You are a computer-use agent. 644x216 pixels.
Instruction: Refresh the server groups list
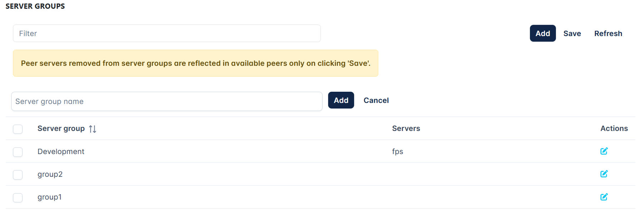608,33
